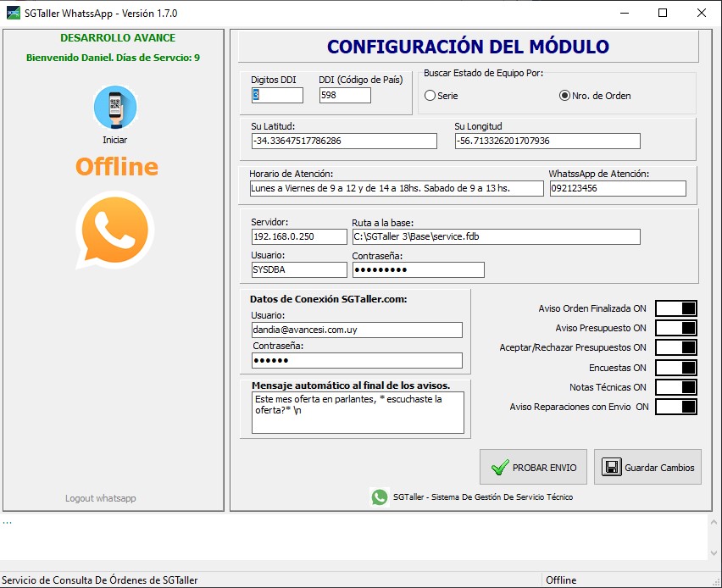Click the large orange WhatsApp logo

point(114,230)
